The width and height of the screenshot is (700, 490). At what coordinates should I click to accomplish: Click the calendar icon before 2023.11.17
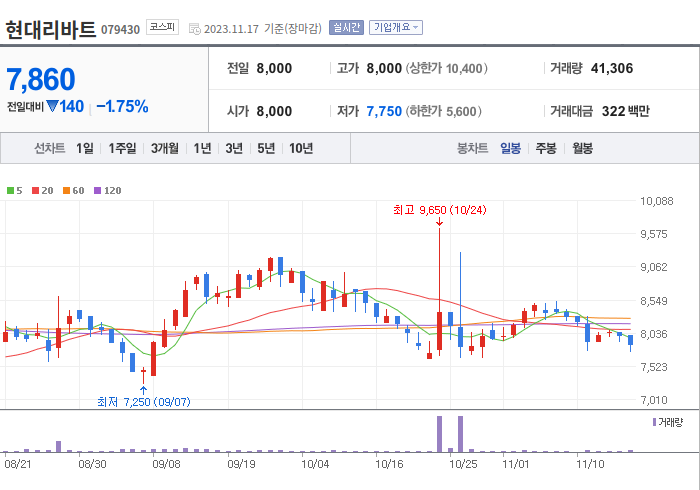tap(195, 29)
